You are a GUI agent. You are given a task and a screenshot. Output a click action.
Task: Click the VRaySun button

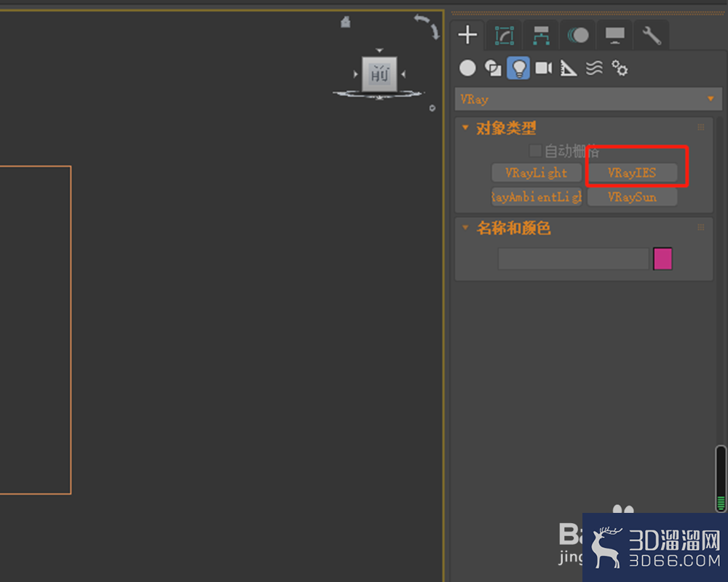(632, 196)
